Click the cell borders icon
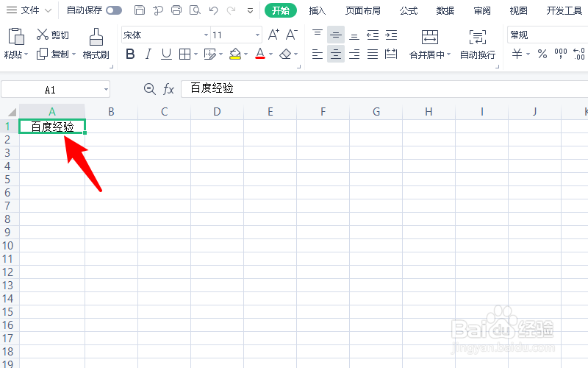 (x=185, y=54)
